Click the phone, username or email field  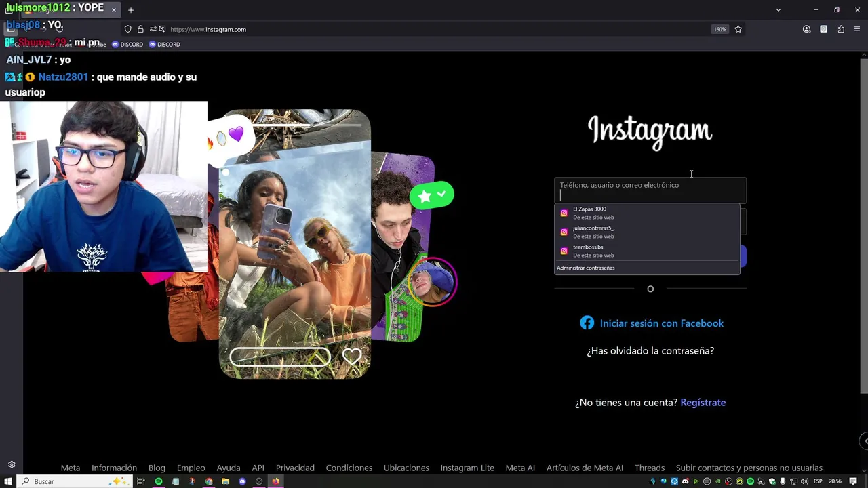click(x=650, y=190)
